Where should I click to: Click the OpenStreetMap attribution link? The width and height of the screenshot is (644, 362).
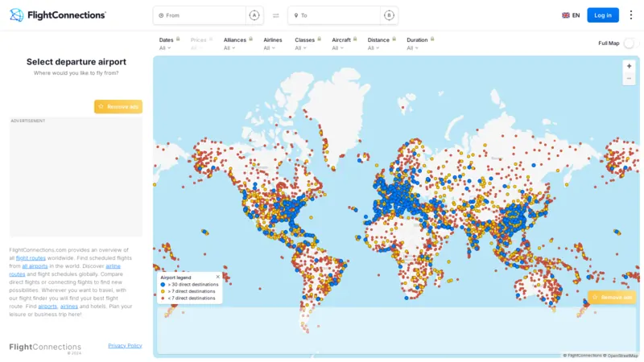622,356
